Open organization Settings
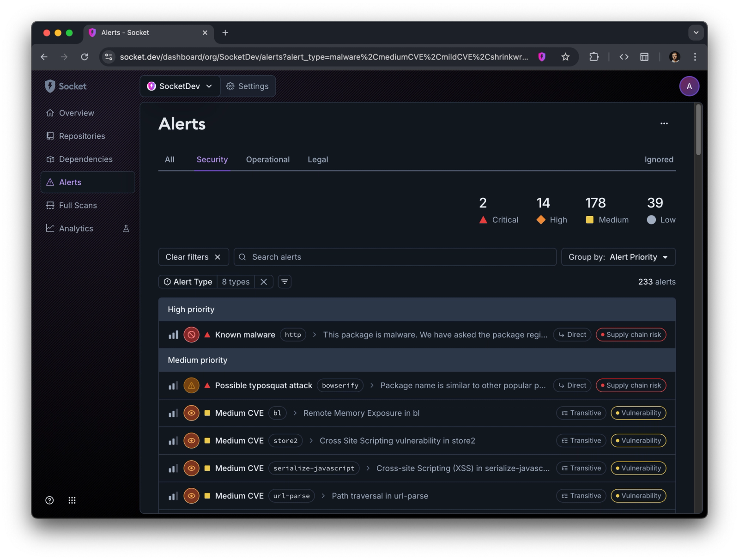The width and height of the screenshot is (739, 560). (248, 86)
